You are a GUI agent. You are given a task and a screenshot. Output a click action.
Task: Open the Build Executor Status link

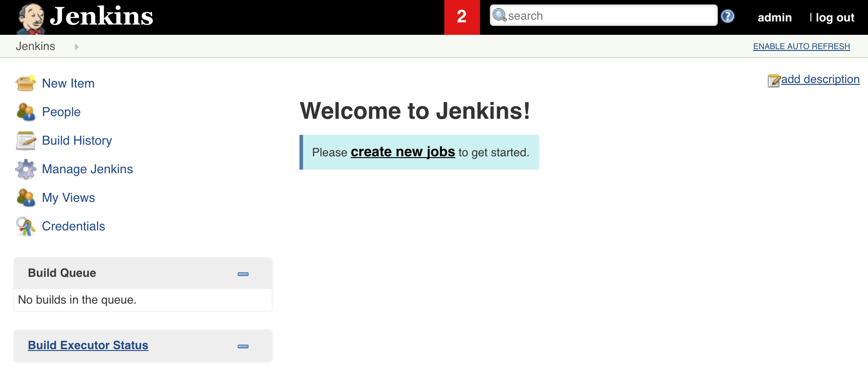88,345
